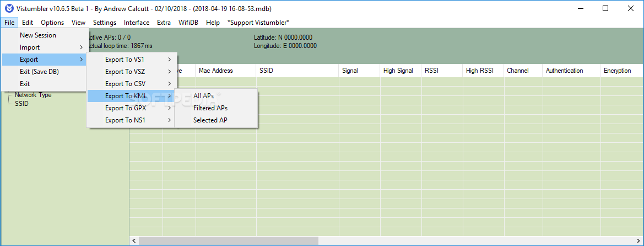Open the *Support Vistumbler* menu
This screenshot has height=246, width=644.
pos(258,23)
